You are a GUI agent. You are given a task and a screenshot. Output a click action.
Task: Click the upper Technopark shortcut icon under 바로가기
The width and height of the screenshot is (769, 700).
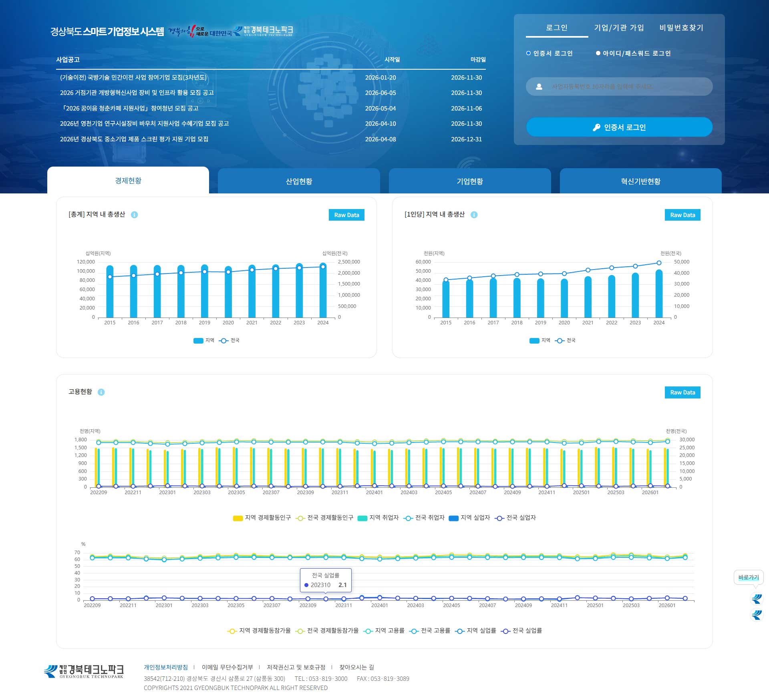[757, 599]
